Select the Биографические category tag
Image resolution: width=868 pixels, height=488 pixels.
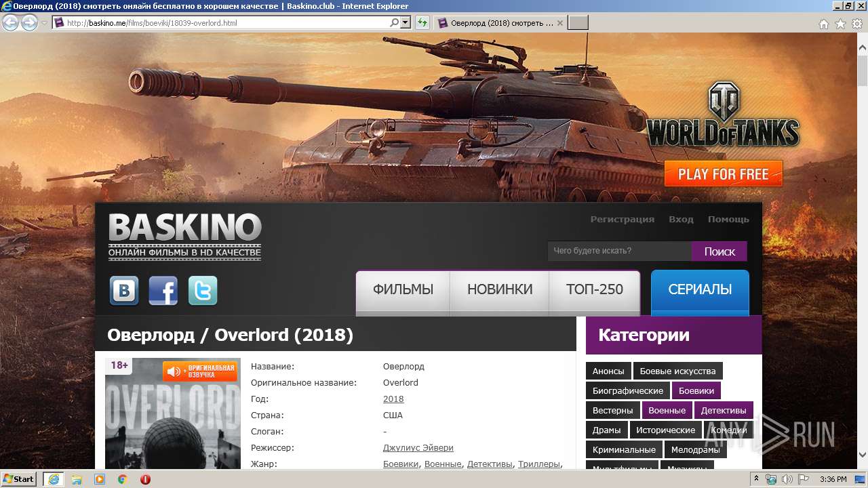point(628,391)
